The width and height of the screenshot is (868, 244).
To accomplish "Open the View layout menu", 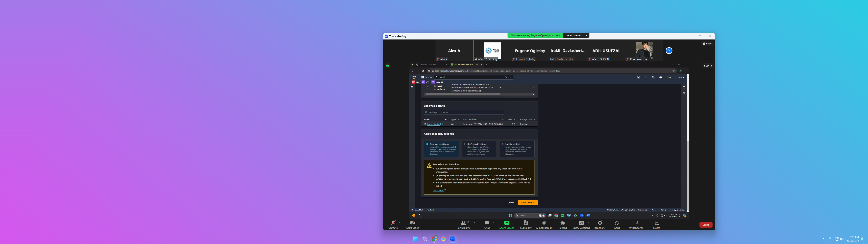I will click(707, 44).
